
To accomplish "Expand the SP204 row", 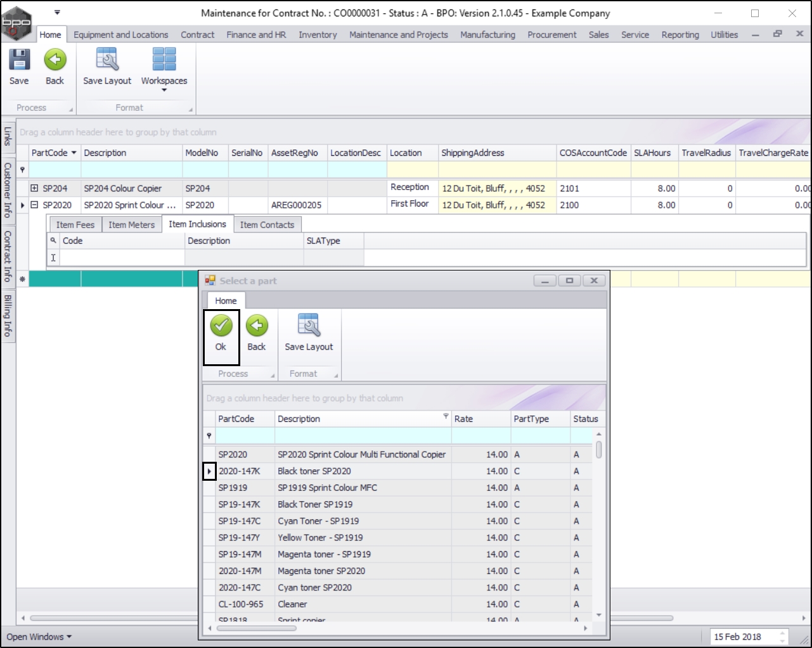I will pyautogui.click(x=35, y=188).
